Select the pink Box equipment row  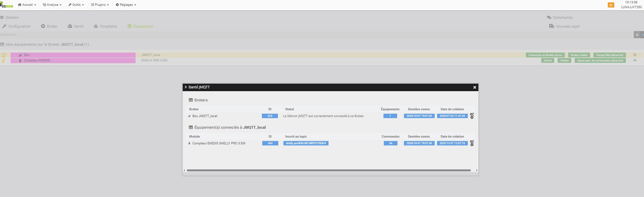(x=73, y=55)
